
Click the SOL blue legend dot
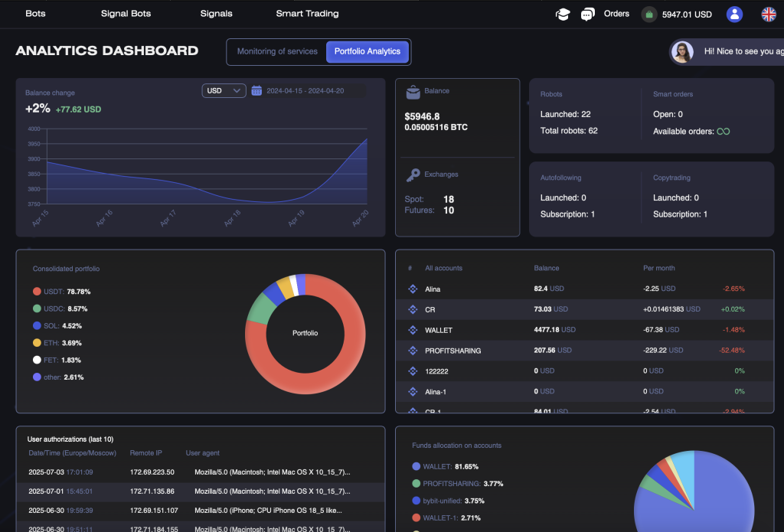point(37,325)
